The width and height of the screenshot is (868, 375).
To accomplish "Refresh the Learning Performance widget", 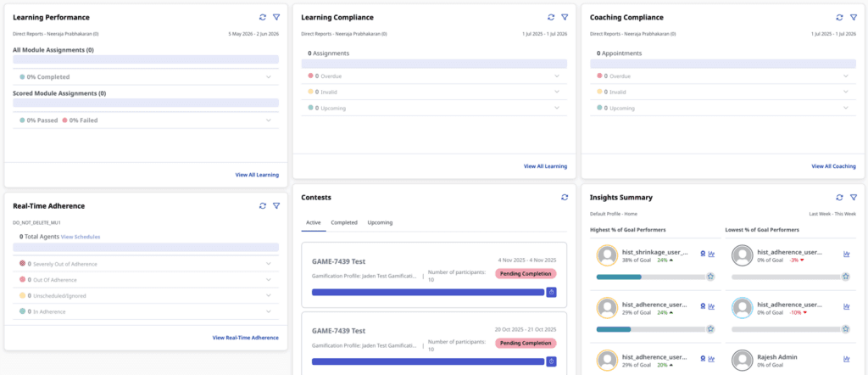I will pyautogui.click(x=263, y=17).
